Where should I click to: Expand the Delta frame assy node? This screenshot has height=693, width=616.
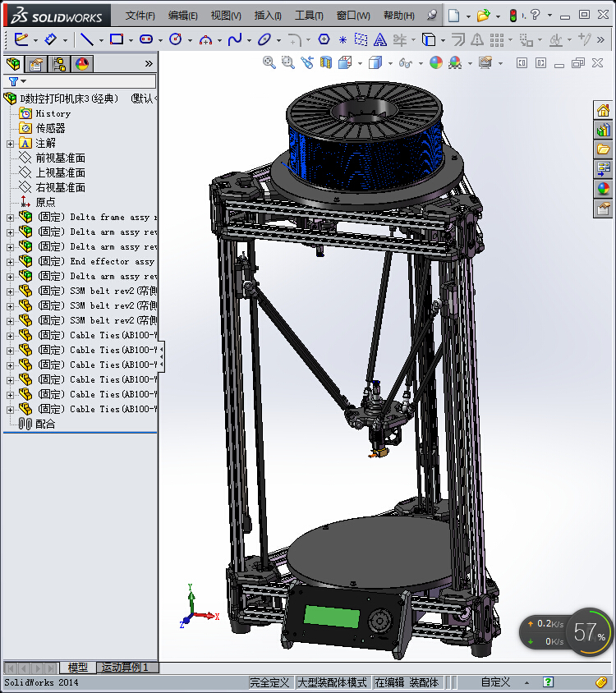pyautogui.click(x=10, y=218)
